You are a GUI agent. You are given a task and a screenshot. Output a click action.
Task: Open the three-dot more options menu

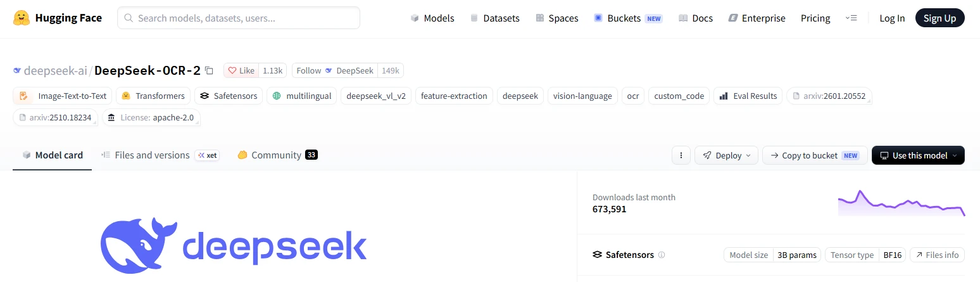[x=681, y=155]
